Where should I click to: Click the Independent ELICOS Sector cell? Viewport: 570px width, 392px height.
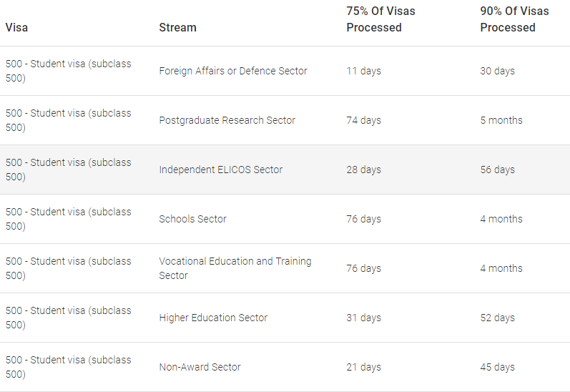click(221, 170)
